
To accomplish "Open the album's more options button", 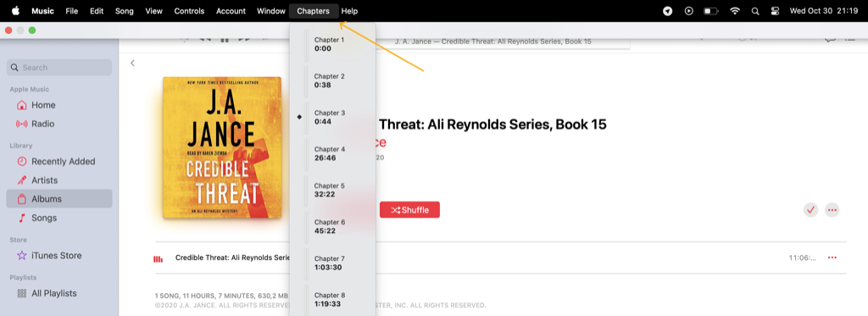I will (x=832, y=210).
